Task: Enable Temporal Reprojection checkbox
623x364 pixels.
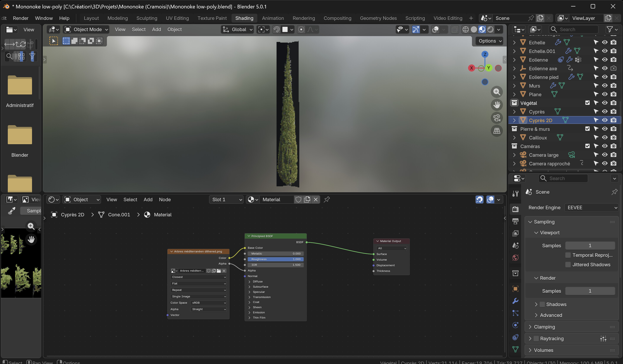Action: point(568,255)
